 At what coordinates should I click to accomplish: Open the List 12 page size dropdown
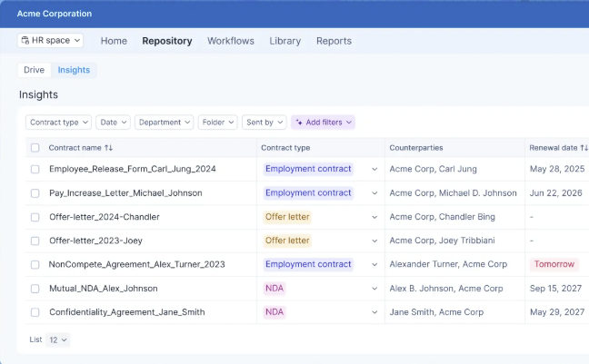point(58,340)
